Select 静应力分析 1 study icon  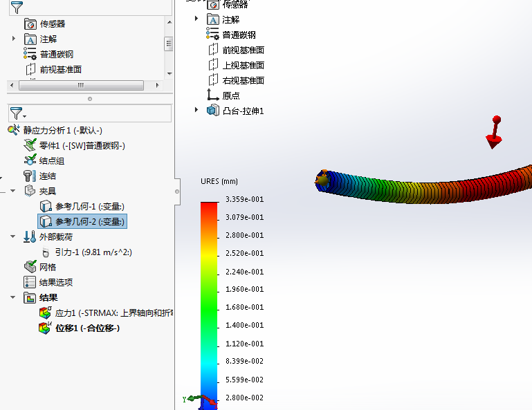coord(14,130)
